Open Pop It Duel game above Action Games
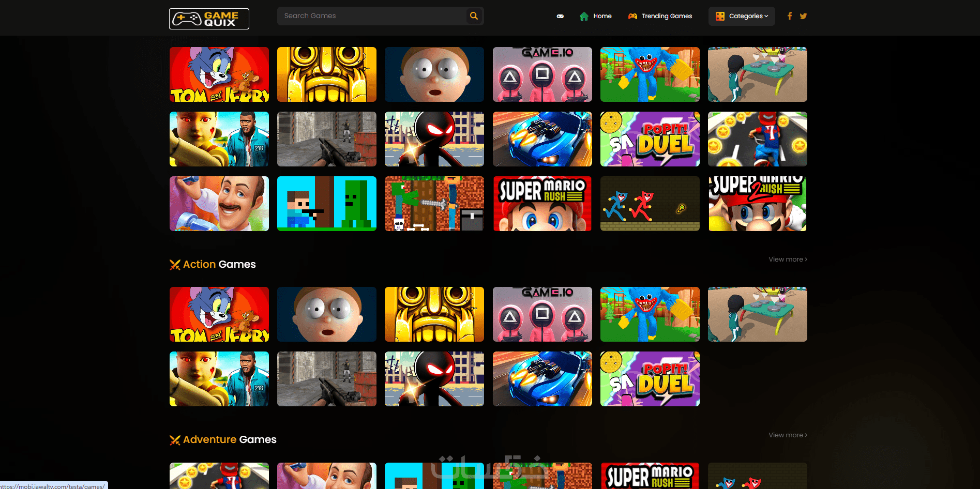Viewport: 980px width, 489px height. [x=650, y=139]
